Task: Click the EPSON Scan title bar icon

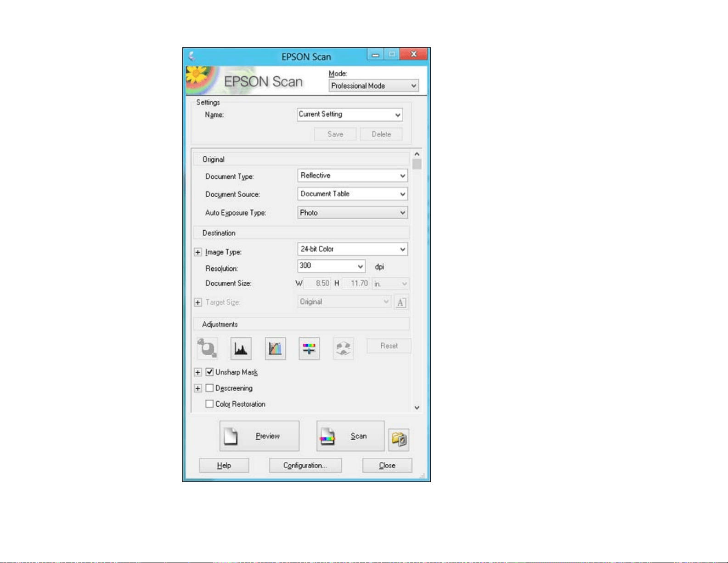Action: (x=192, y=56)
